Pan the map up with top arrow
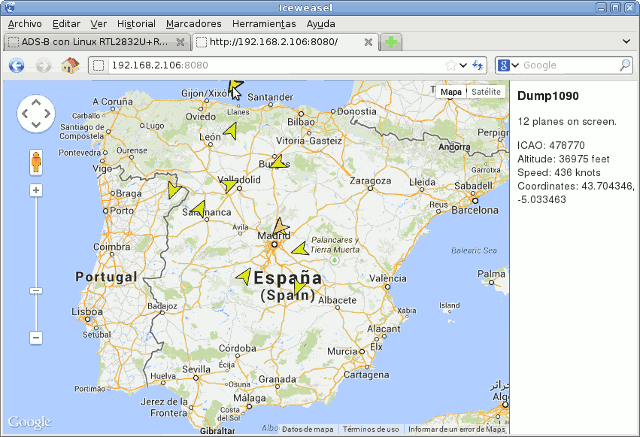The width and height of the screenshot is (640, 437). [36, 102]
